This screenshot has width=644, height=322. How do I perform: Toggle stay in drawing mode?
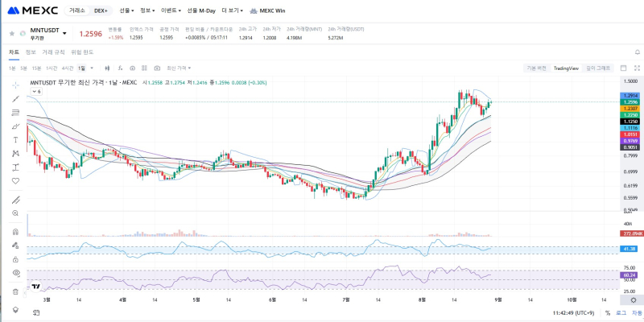[15, 246]
